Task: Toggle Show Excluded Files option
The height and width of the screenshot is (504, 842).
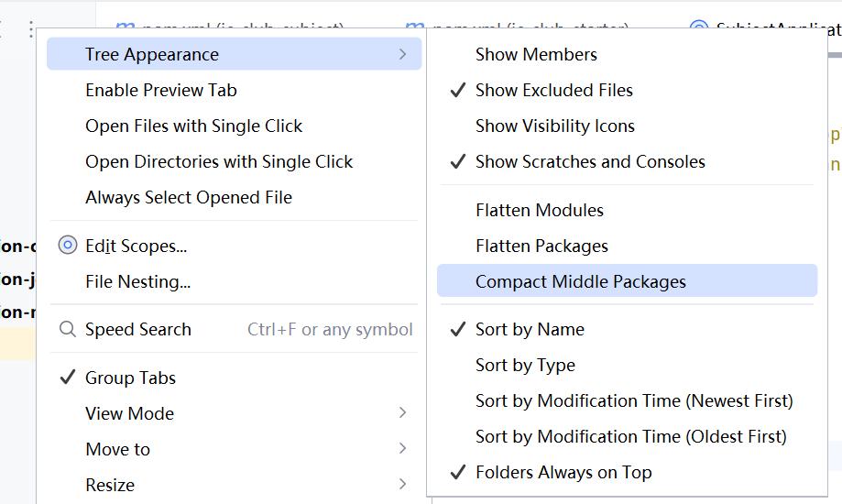Action: click(553, 90)
